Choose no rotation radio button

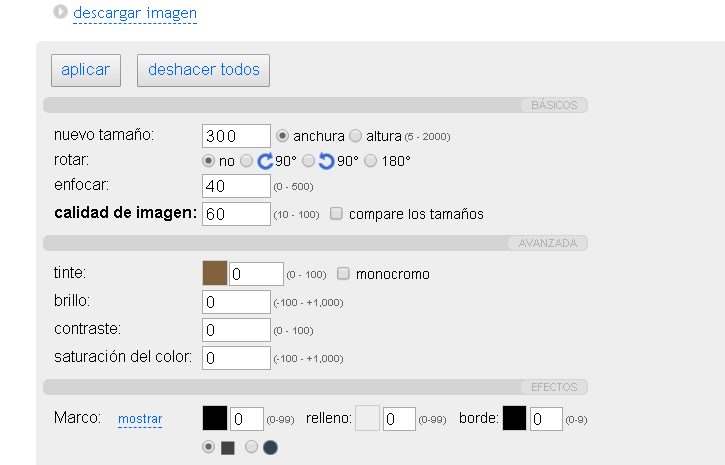208,161
